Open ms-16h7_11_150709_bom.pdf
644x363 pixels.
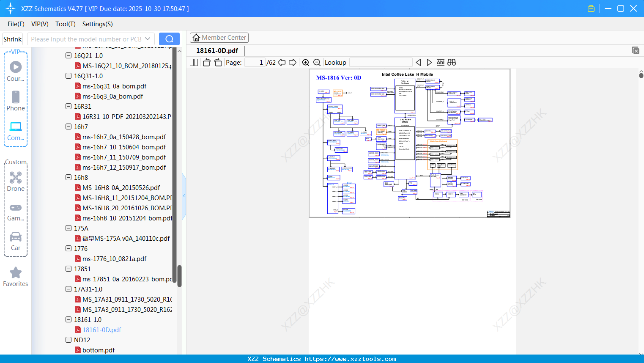click(124, 157)
